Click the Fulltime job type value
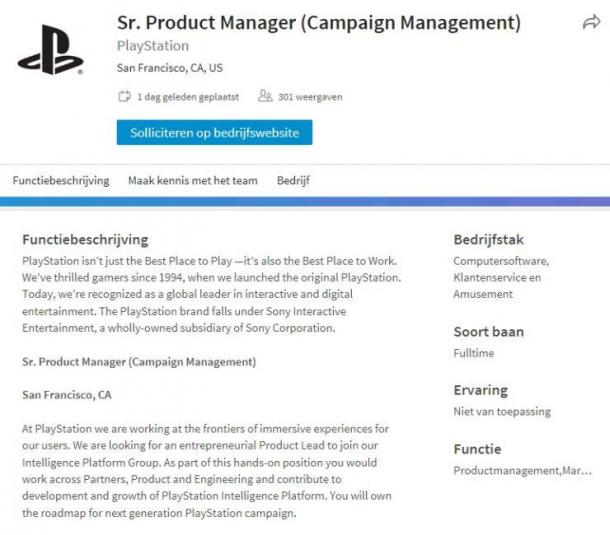Screen dimensions: 610x535 point(474,353)
